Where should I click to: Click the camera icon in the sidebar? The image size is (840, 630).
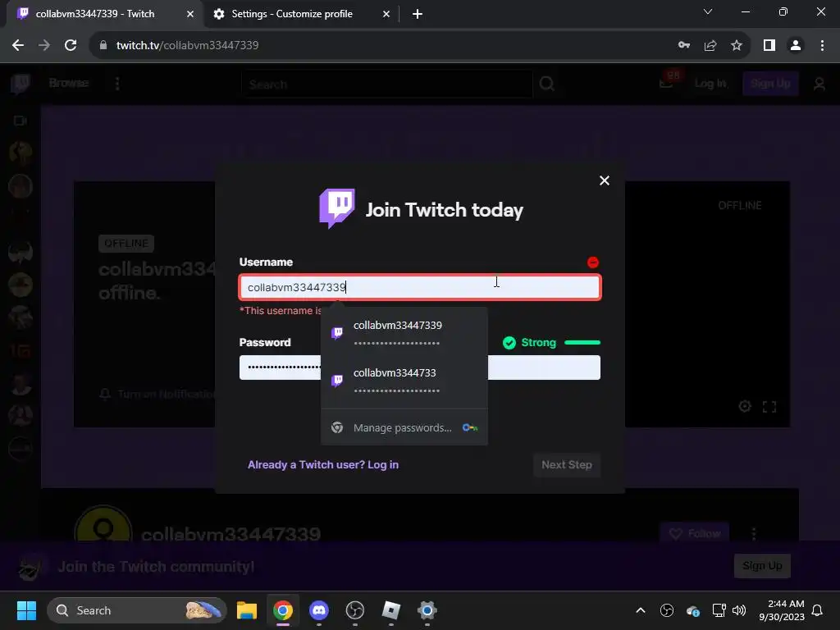[21, 121]
